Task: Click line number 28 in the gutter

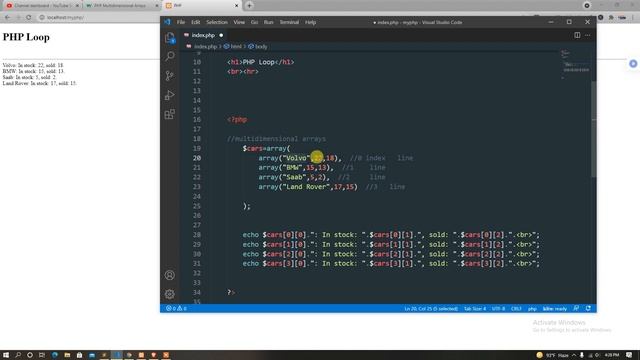Action: click(x=197, y=235)
